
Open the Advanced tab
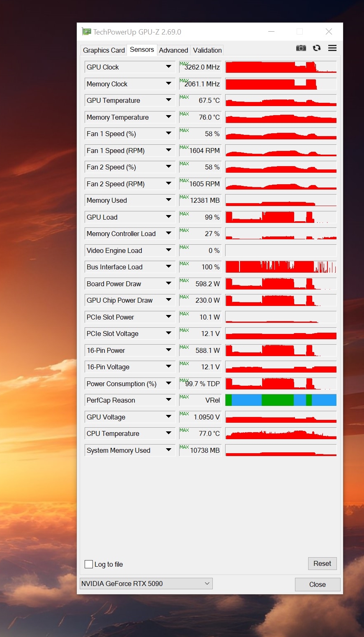click(x=173, y=50)
